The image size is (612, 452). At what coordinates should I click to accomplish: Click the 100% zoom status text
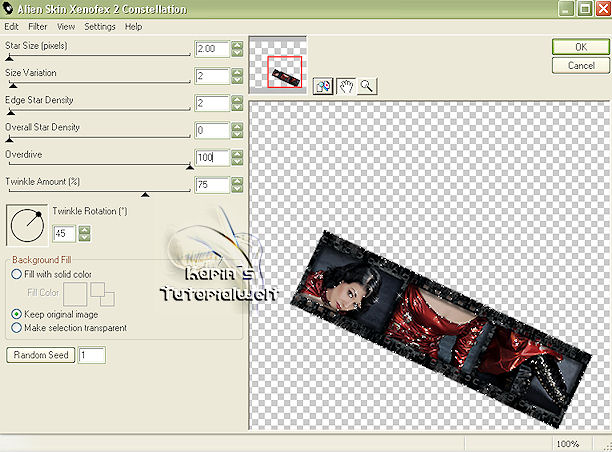[x=568, y=444]
